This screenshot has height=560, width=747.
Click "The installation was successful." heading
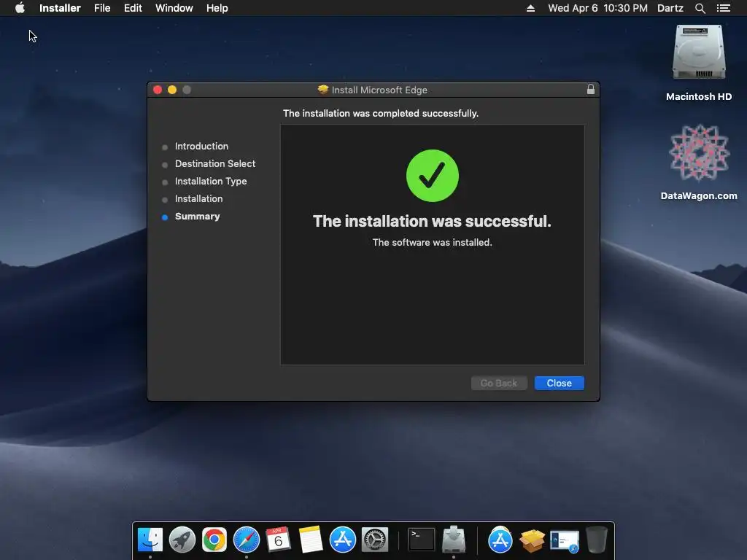click(432, 221)
